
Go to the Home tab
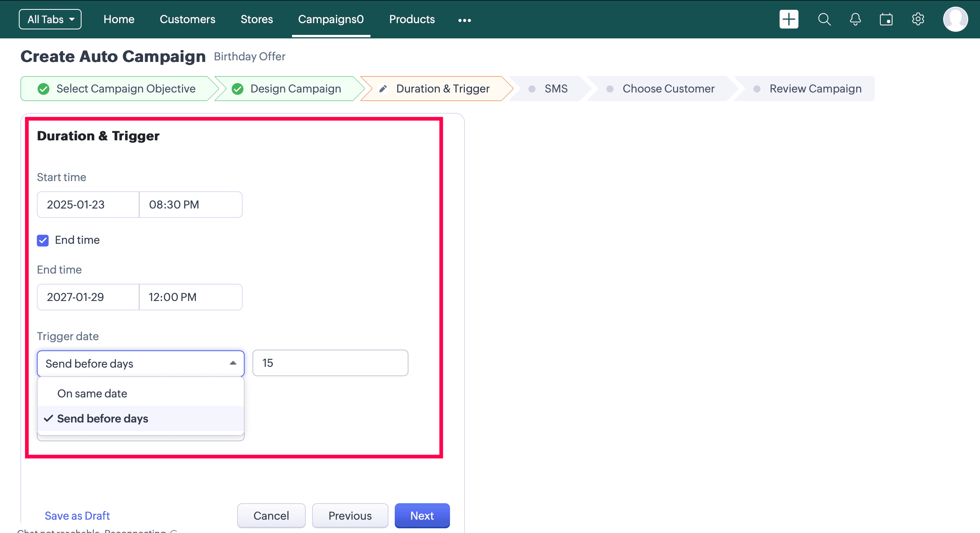click(119, 19)
